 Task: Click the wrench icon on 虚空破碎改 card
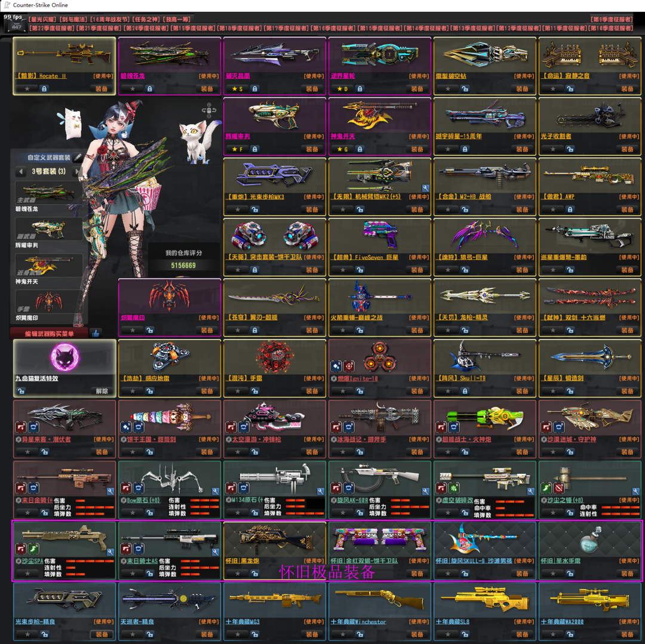pyautogui.click(x=531, y=491)
